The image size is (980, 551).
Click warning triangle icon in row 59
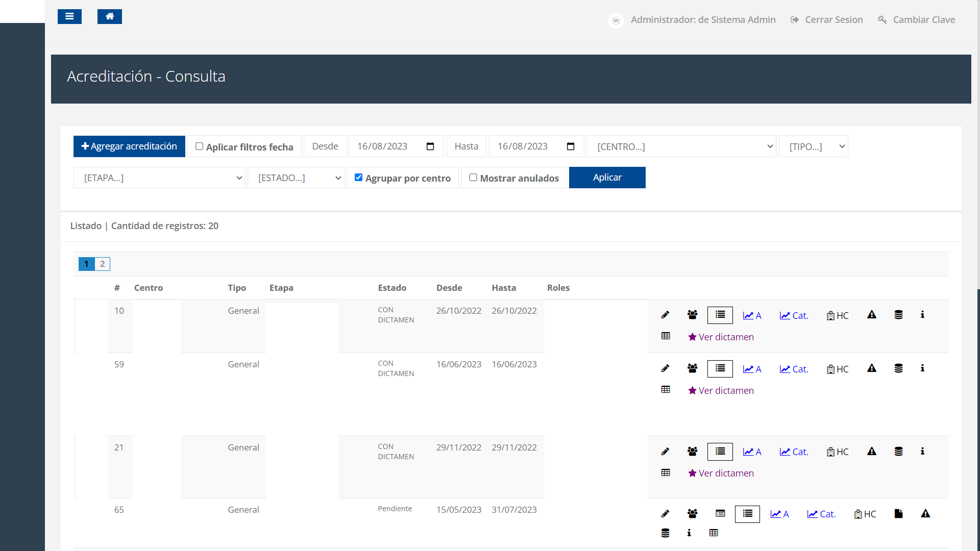(x=872, y=368)
